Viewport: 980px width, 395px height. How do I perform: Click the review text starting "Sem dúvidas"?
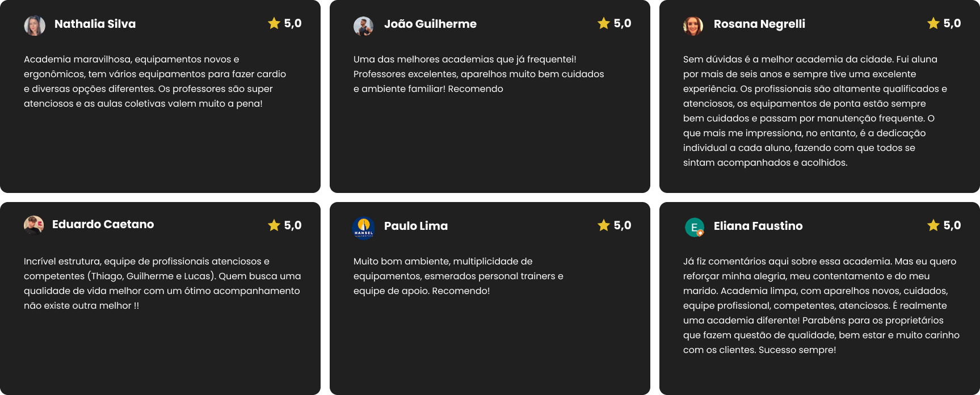pyautogui.click(x=815, y=111)
